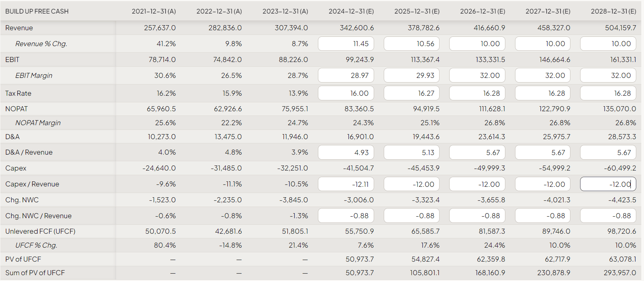Edit the 2027 Chg. NWC / Revenue field

point(542,215)
